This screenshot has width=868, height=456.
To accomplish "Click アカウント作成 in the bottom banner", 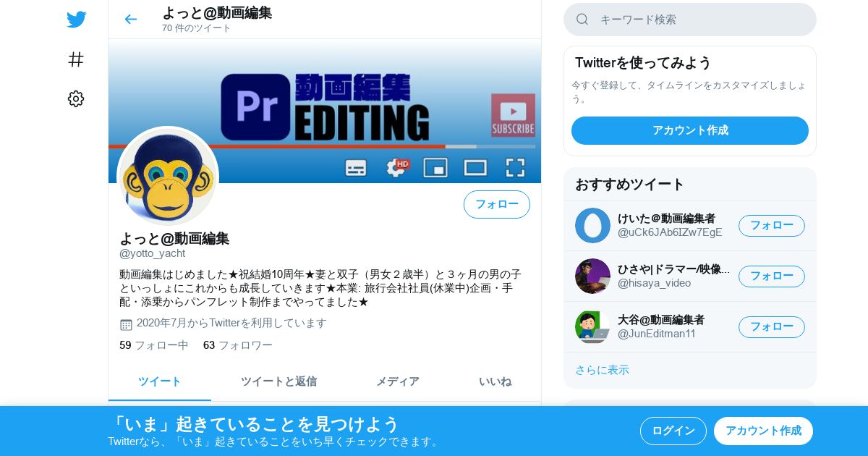I will coord(763,431).
